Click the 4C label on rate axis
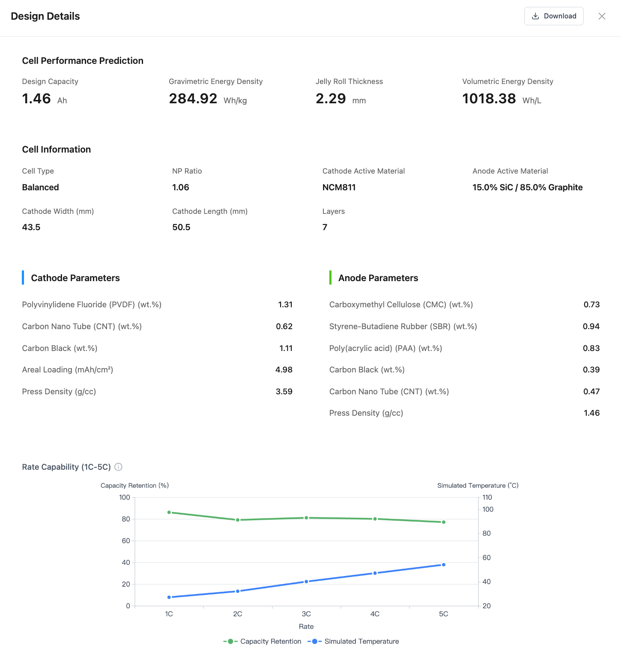This screenshot has height=672, width=621. coord(375,614)
